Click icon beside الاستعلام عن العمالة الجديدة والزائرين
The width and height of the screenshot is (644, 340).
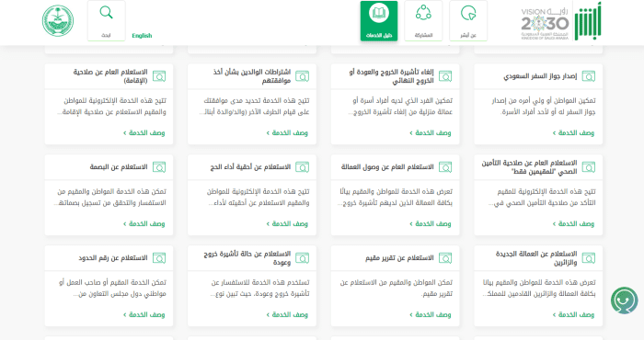point(589,258)
